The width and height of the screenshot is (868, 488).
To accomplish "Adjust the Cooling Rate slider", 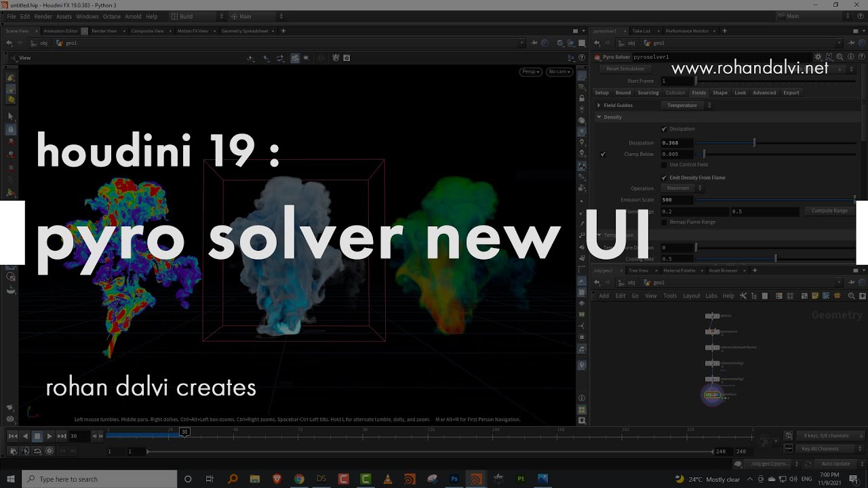I will [x=775, y=259].
